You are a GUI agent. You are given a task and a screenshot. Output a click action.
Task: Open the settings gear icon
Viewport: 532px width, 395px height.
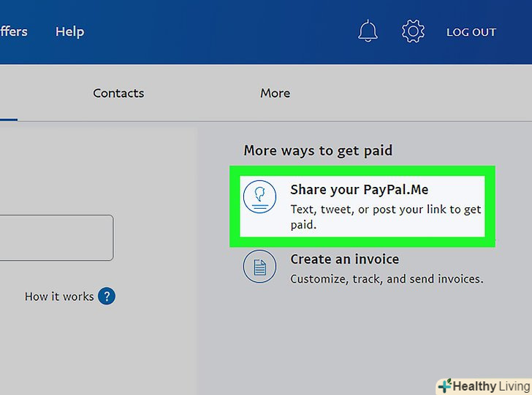[413, 31]
